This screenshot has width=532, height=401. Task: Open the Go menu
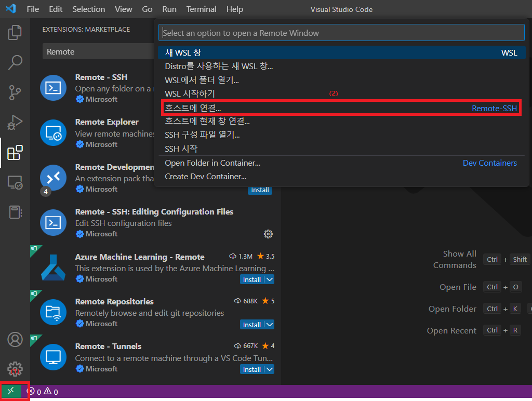[x=147, y=9]
